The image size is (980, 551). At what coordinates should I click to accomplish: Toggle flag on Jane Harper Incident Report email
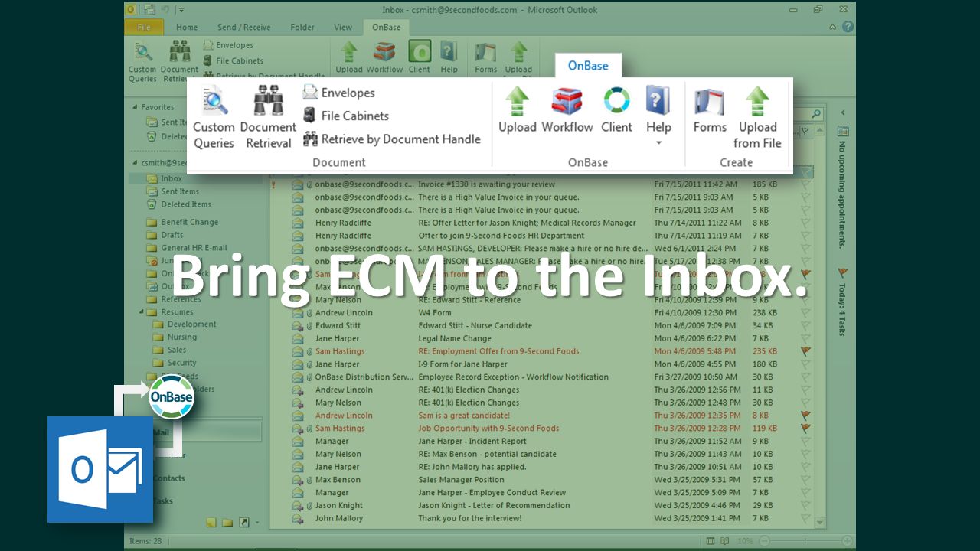(x=805, y=441)
